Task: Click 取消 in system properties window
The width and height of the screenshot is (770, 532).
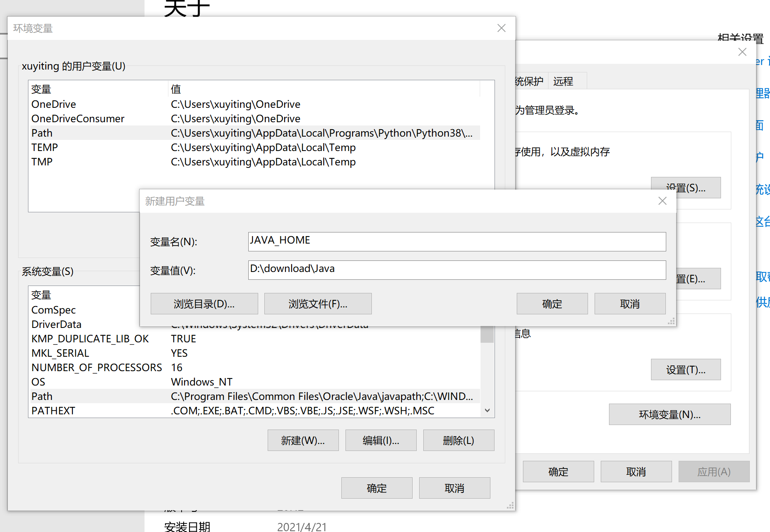Action: tap(636, 472)
